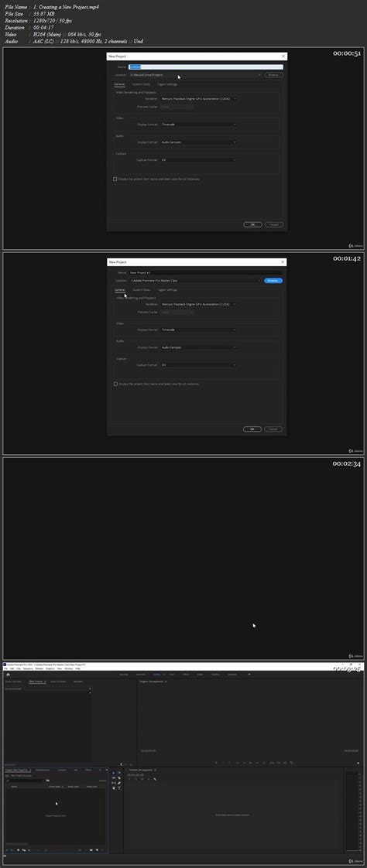
Task: Select the Selection tool in the Premiere tools panel
Action: pyautogui.click(x=114, y=773)
